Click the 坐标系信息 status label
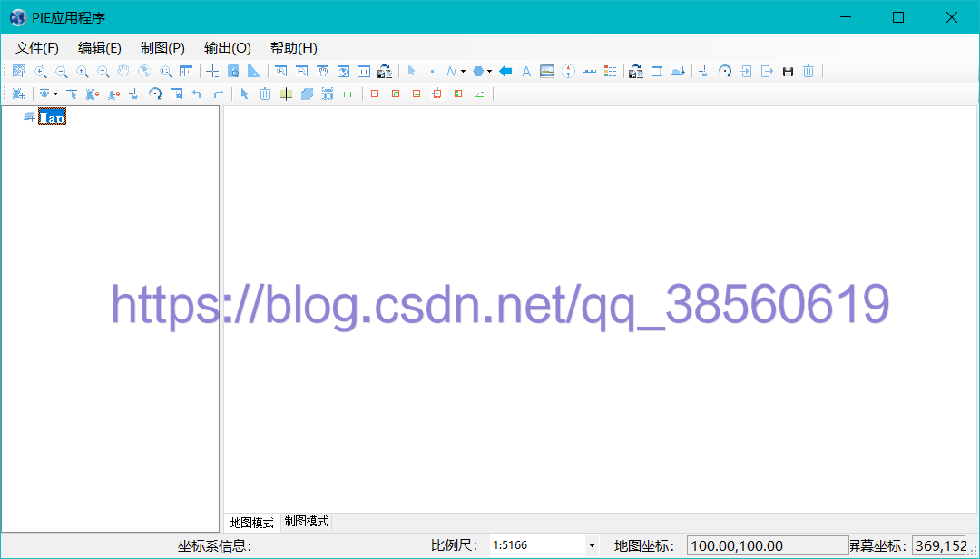Viewport: 980px width, 559px height. (214, 546)
